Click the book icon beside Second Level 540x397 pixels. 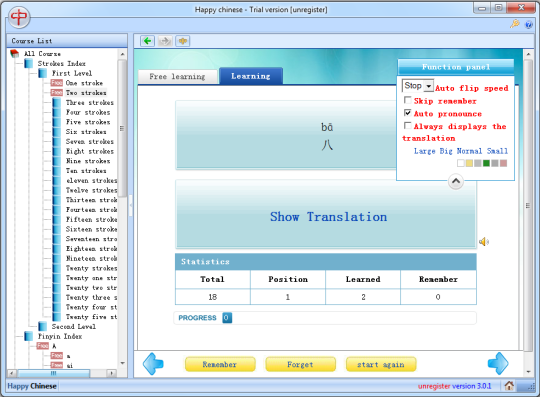click(x=43, y=326)
